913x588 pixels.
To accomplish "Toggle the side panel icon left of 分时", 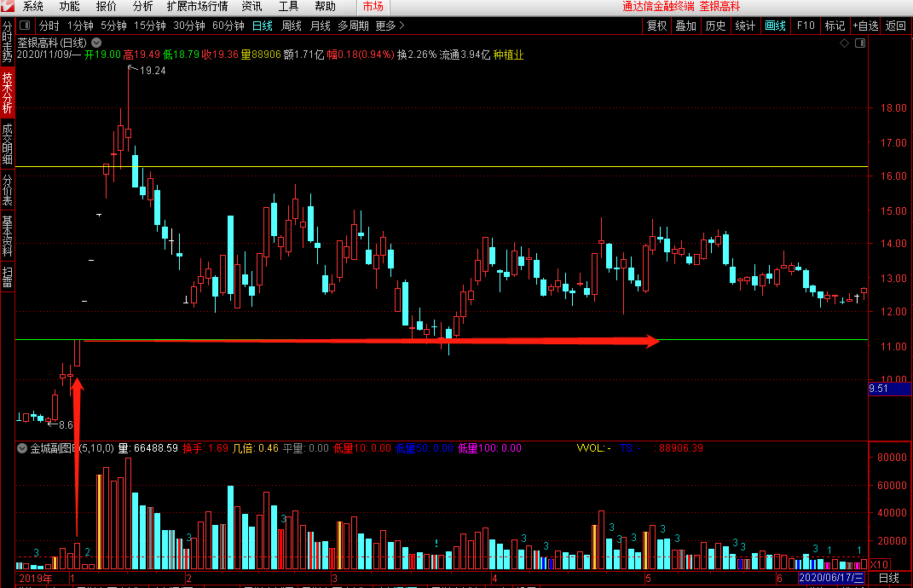I will tap(25, 26).
